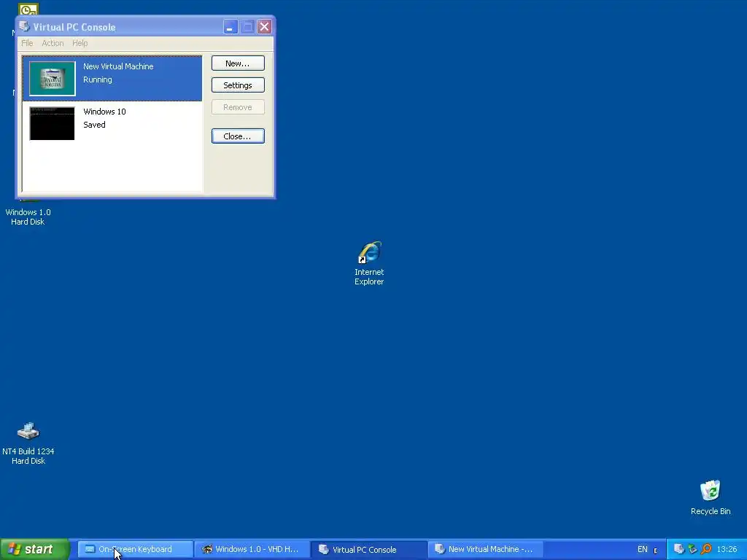The width and height of the screenshot is (747, 560).
Task: Open the Settings button for the selected machine
Action: pos(238,85)
